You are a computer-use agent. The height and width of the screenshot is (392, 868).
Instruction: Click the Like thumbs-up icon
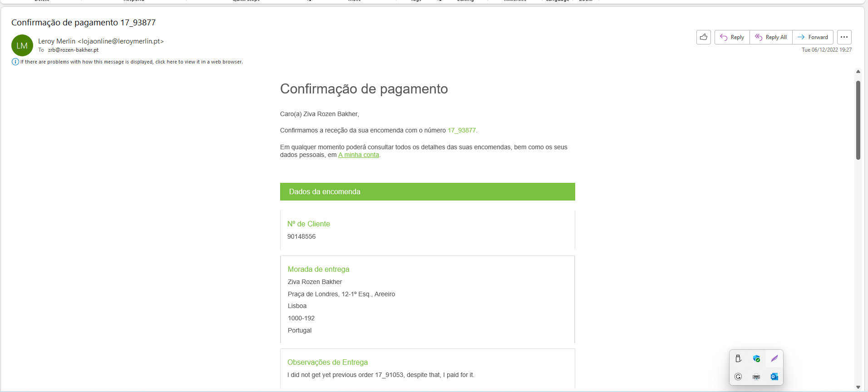pyautogui.click(x=704, y=37)
